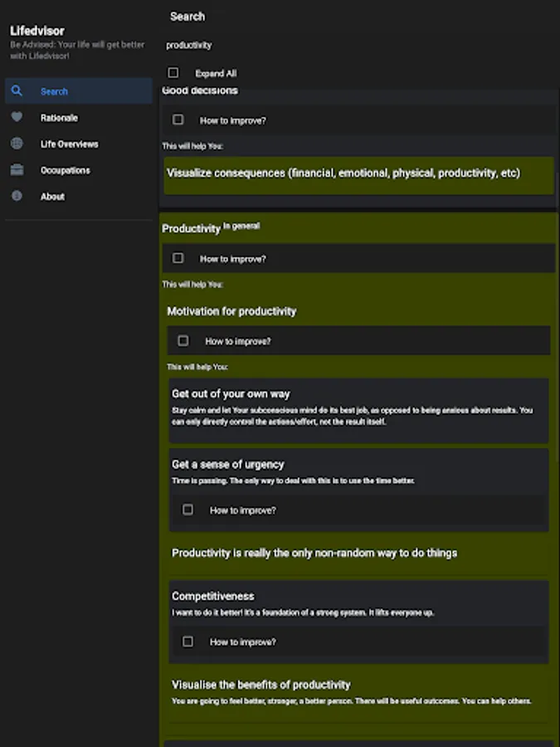Click the info About icon
This screenshot has width=560, height=747.
tap(17, 196)
